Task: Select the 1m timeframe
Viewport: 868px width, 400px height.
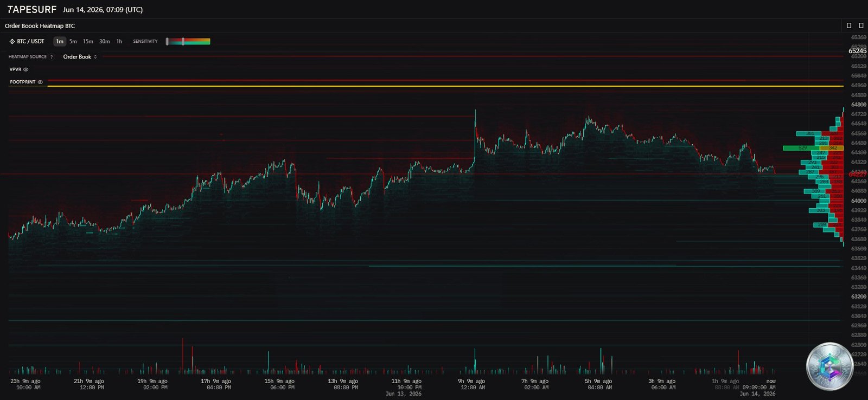Action: 60,41
